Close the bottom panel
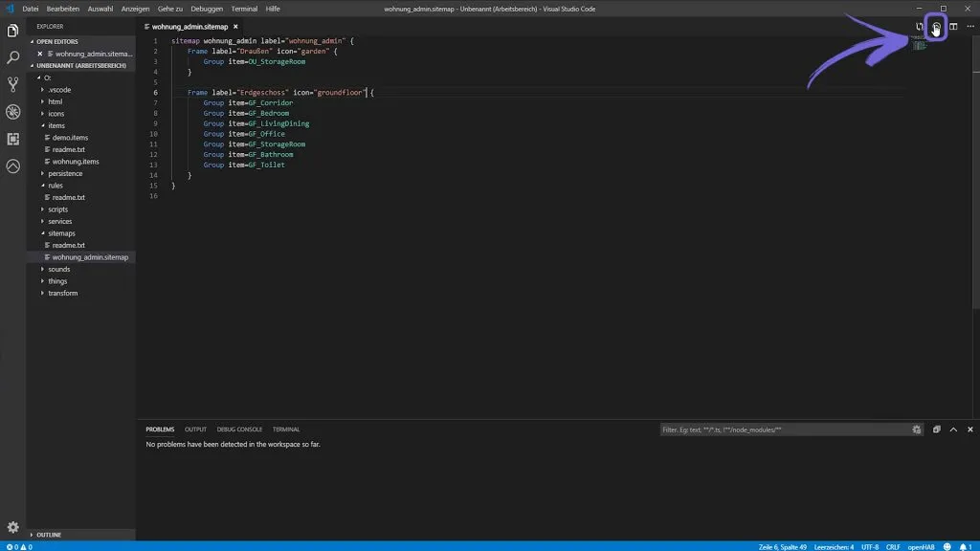This screenshot has width=980, height=551. pyautogui.click(x=970, y=430)
